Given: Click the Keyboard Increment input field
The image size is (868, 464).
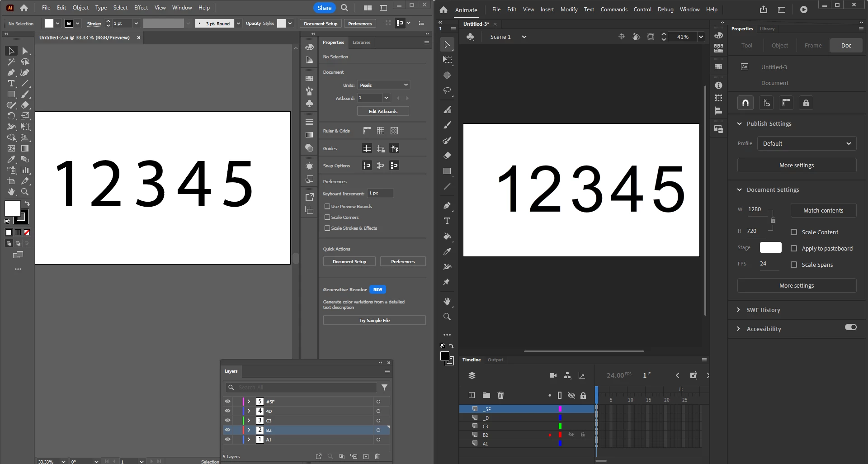Looking at the screenshot, I should point(380,193).
